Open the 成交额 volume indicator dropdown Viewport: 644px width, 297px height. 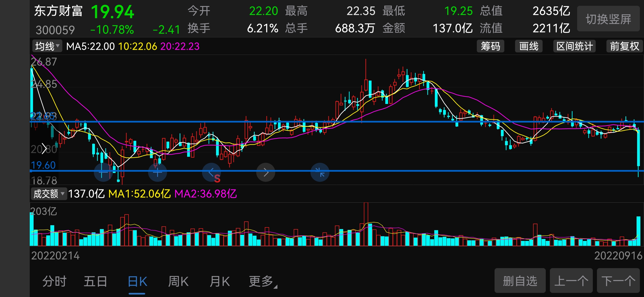[x=49, y=194]
